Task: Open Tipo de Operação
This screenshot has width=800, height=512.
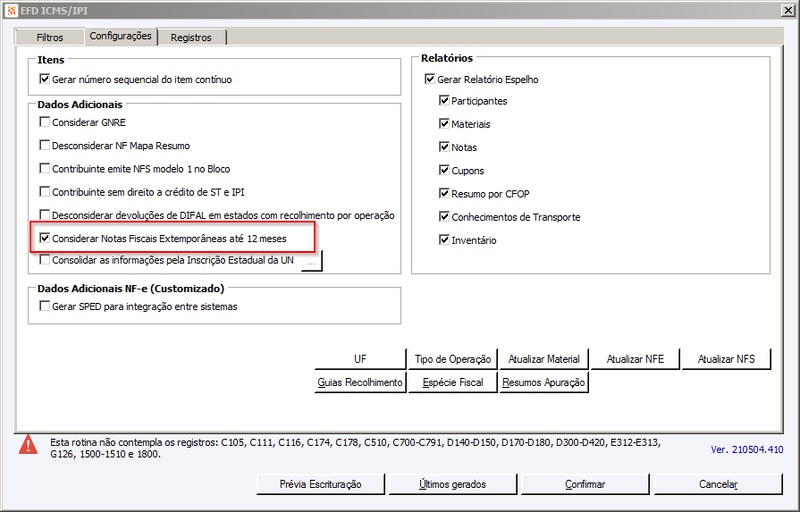Action: point(453,359)
